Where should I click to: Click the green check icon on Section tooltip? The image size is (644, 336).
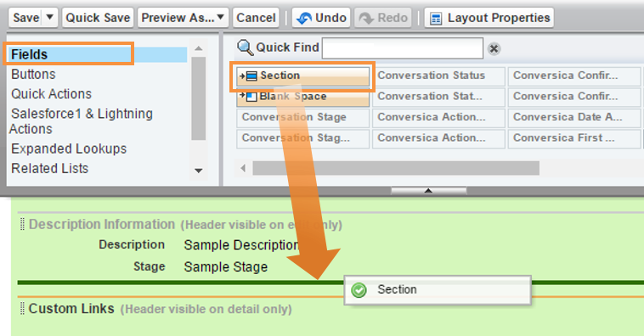tap(359, 290)
